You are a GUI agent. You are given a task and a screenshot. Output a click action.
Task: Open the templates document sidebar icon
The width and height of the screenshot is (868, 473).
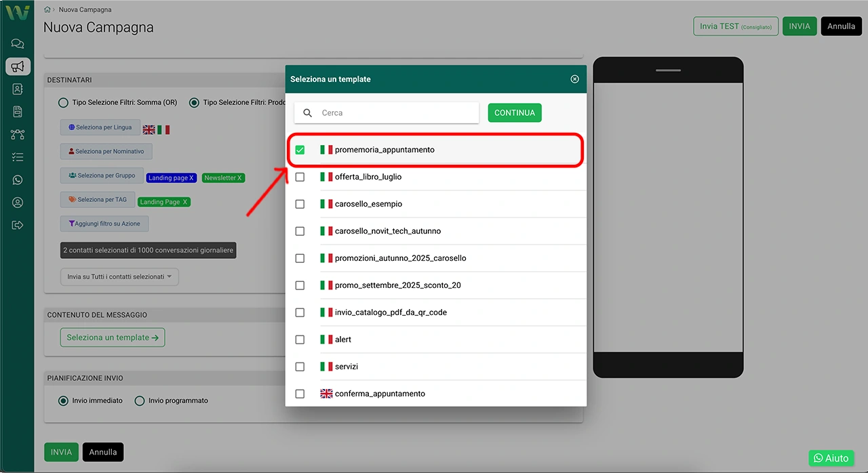(18, 112)
